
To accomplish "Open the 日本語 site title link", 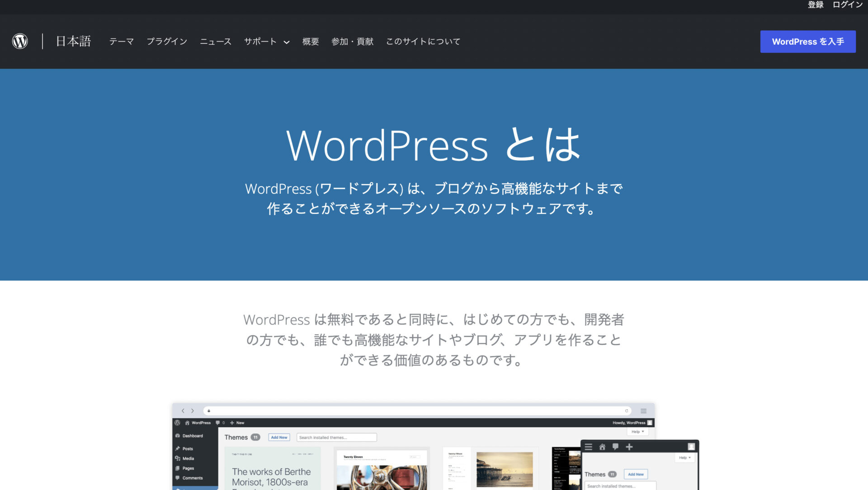I will click(73, 41).
